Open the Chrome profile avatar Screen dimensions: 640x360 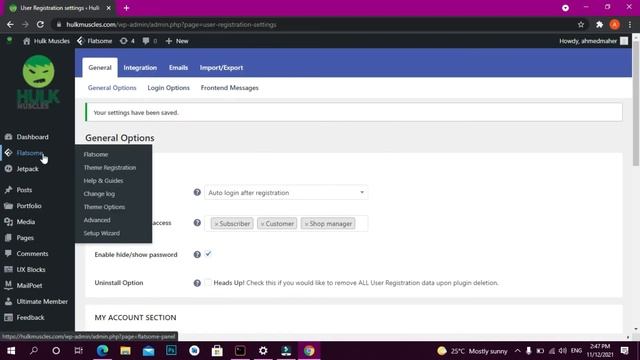615,24
